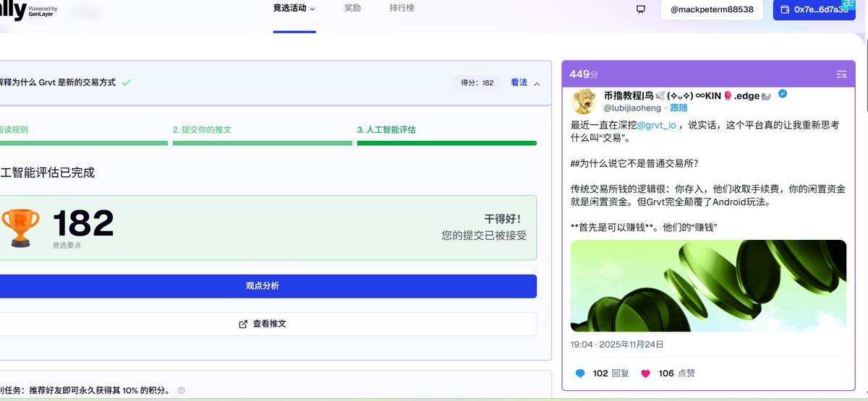Click the 449分 score header text
This screenshot has width=868, height=401.
(x=584, y=74)
